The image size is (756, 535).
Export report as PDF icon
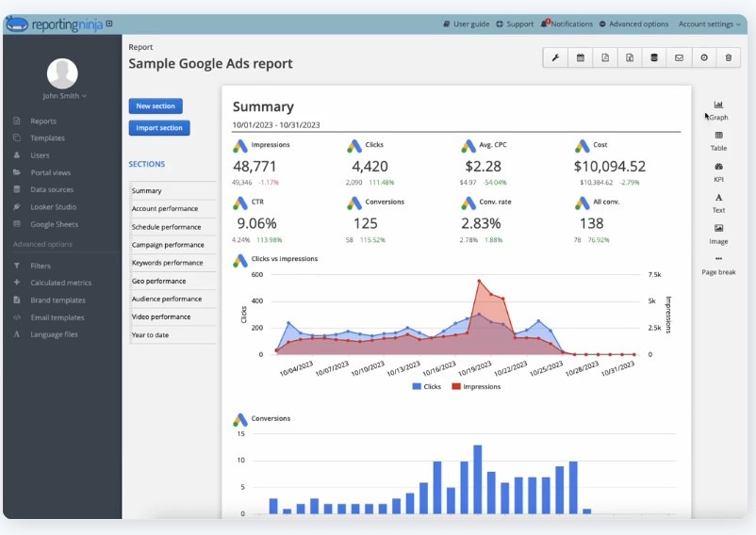[x=605, y=57]
